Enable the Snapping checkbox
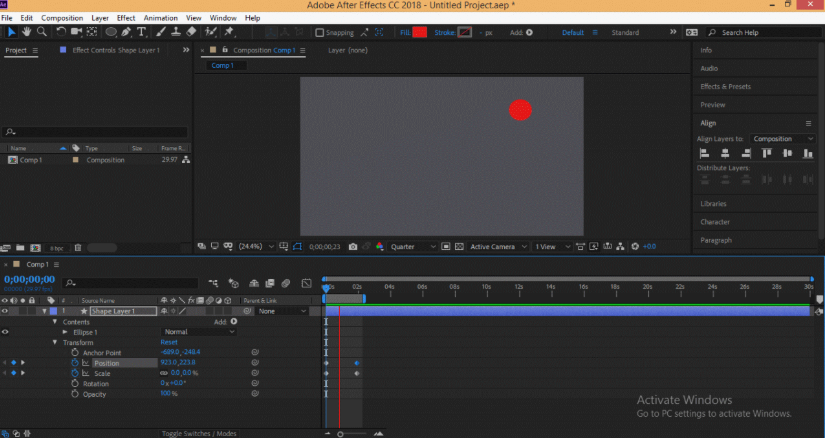The height and width of the screenshot is (438, 825). [x=320, y=32]
